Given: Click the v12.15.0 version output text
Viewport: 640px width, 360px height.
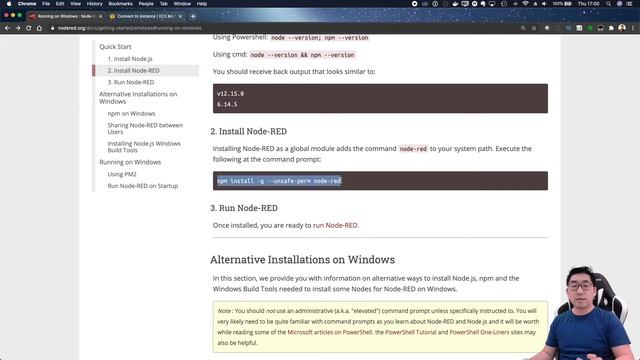Looking at the screenshot, I should 230,93.
